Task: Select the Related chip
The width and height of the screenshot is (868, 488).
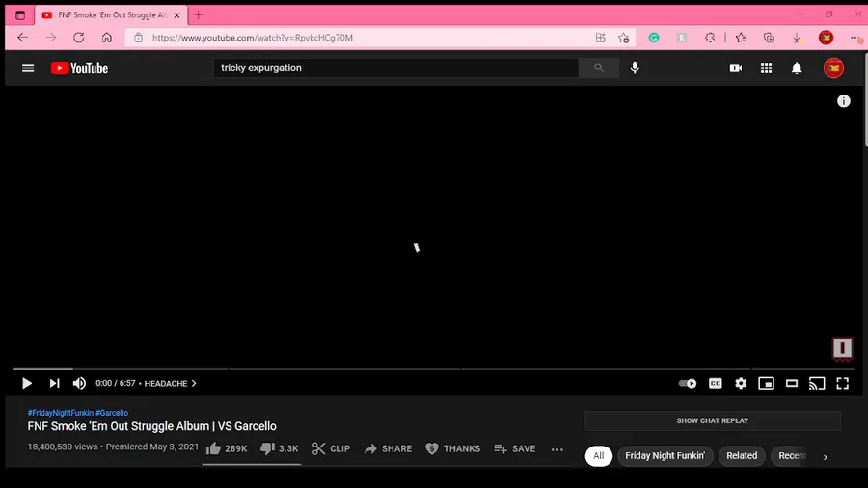Action: pos(742,456)
